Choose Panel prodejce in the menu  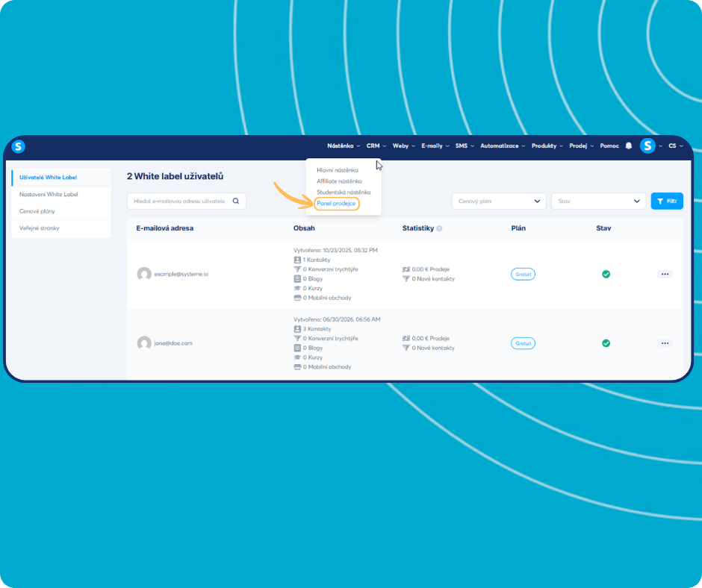tap(336, 204)
